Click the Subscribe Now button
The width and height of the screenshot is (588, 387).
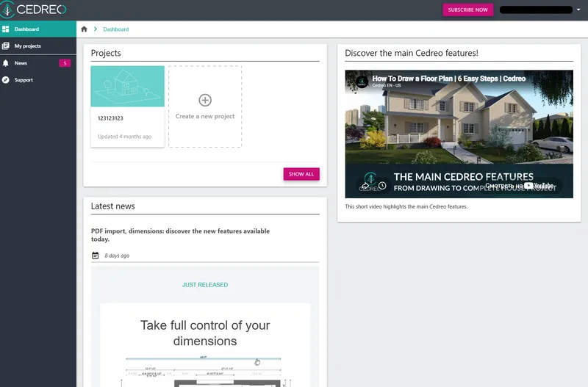[x=467, y=10]
